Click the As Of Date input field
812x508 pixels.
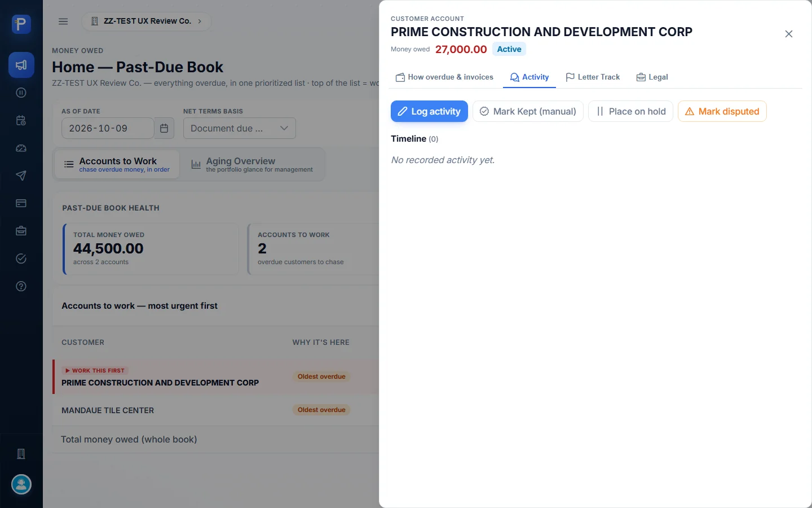[x=108, y=128]
